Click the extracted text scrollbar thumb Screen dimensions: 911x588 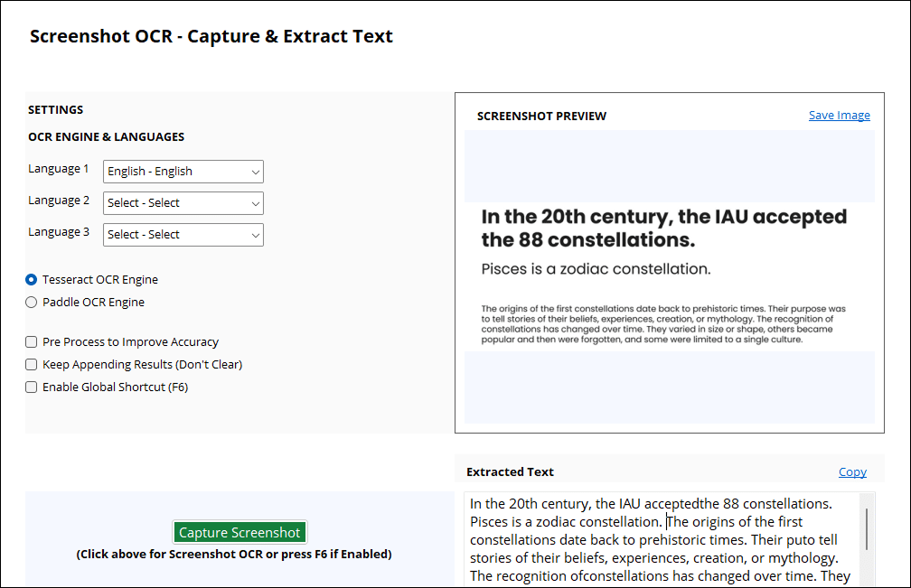coord(866,528)
